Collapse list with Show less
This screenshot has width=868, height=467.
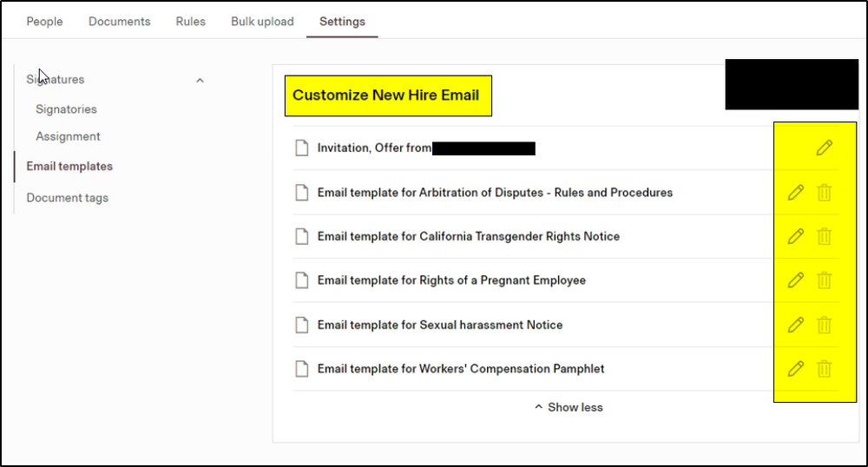coord(569,407)
